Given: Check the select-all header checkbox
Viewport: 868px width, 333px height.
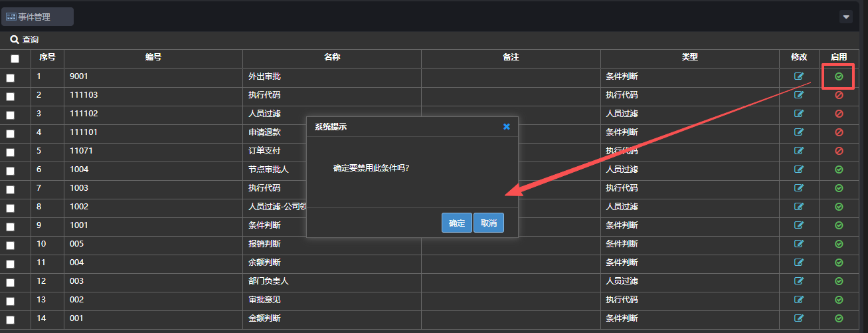Looking at the screenshot, I should (x=15, y=58).
